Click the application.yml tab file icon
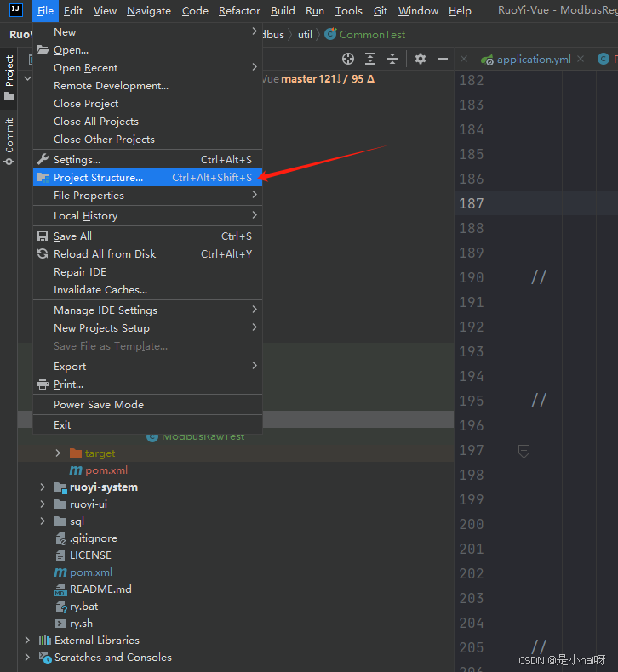Viewport: 618px width, 672px height. (487, 60)
